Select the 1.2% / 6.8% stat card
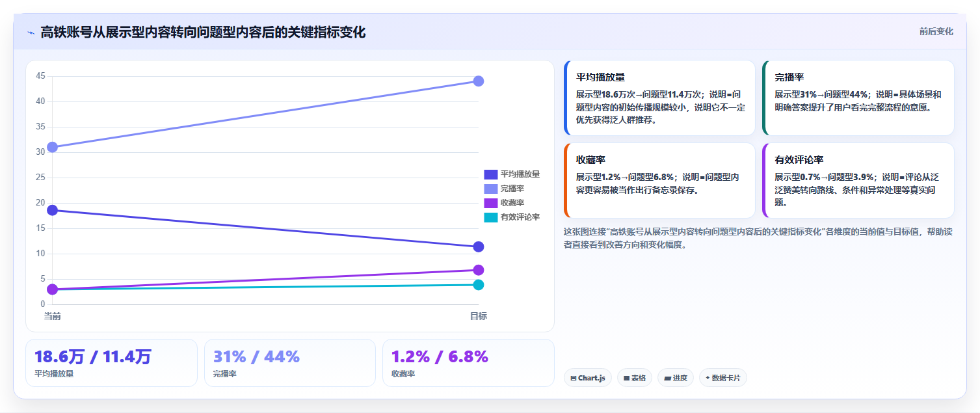 468,363
